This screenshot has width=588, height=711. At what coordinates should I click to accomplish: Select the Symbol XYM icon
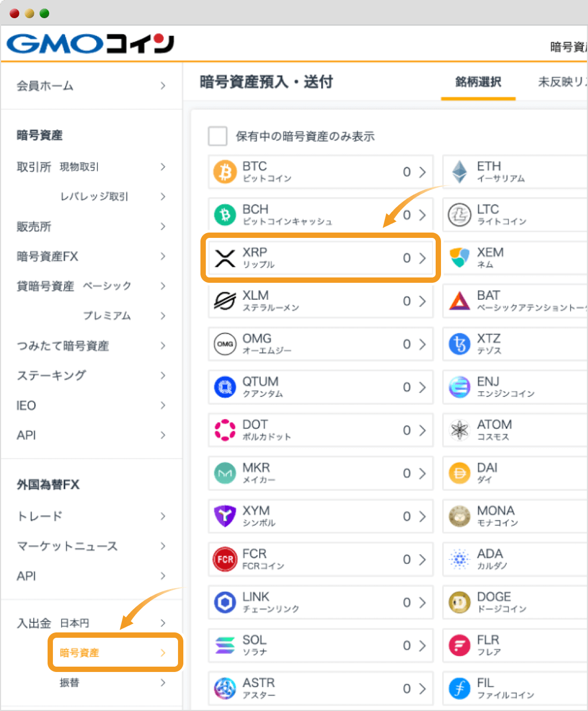click(x=225, y=516)
